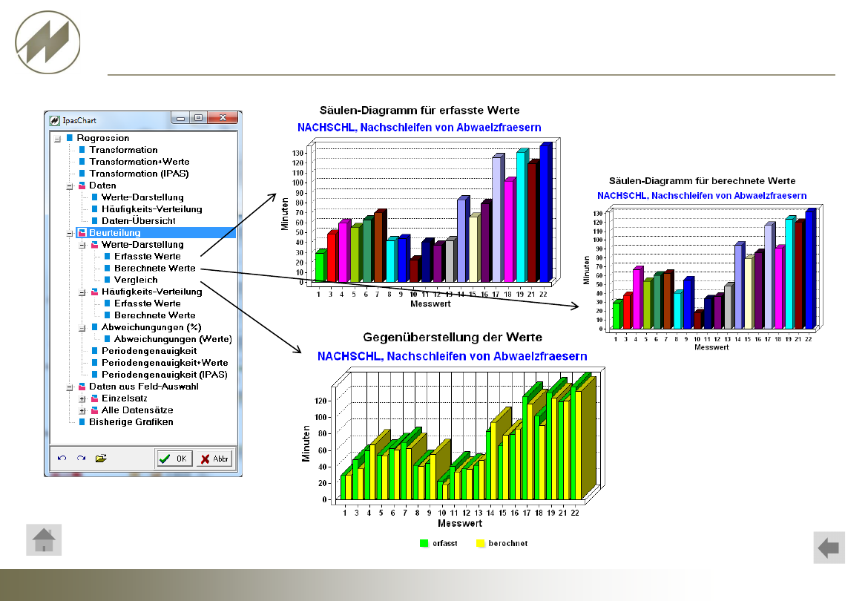This screenshot has height=601, width=868.
Task: Select Periodengenauigkeit+Werte item
Action: pyautogui.click(x=165, y=363)
